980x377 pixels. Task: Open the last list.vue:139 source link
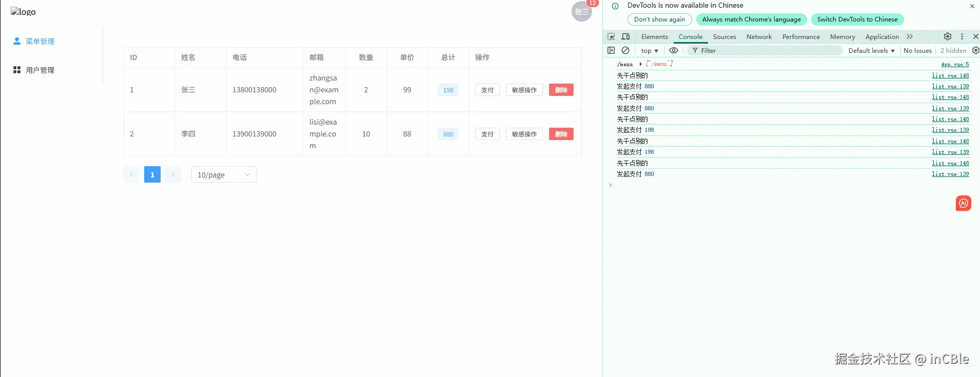(x=950, y=174)
